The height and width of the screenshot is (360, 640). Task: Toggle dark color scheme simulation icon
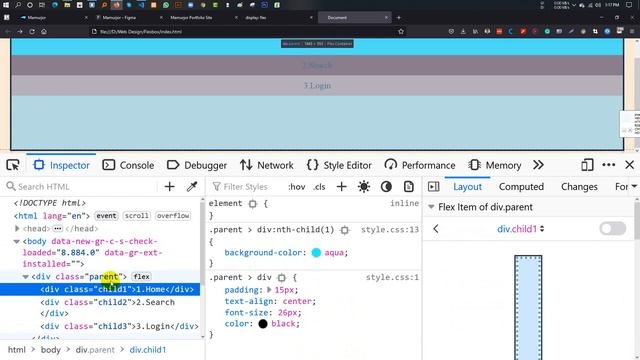click(x=386, y=187)
